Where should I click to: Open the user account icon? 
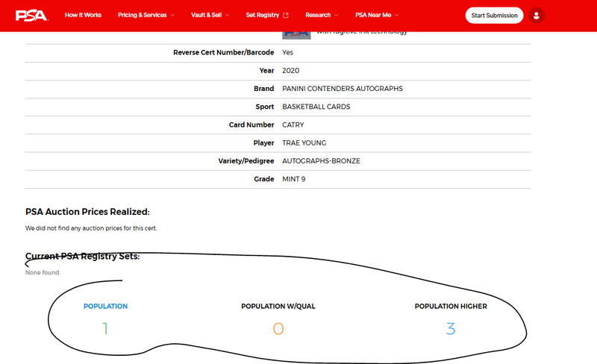click(x=536, y=15)
